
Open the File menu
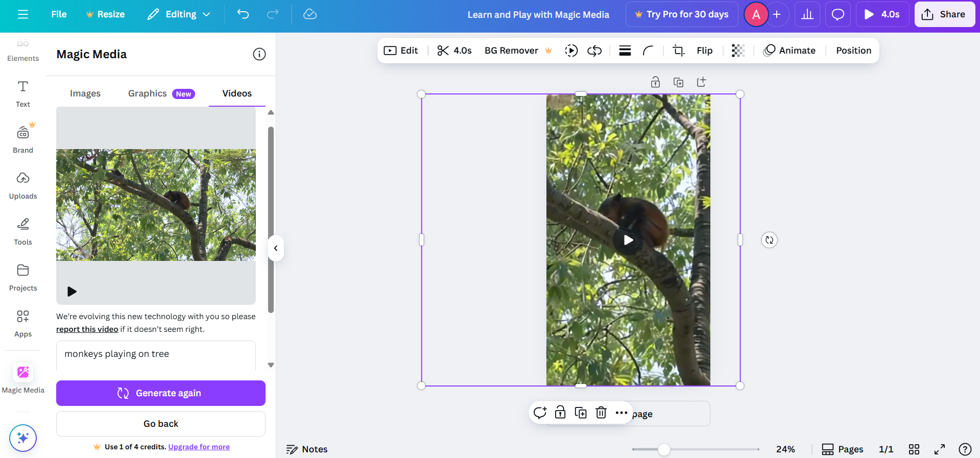pyautogui.click(x=59, y=14)
